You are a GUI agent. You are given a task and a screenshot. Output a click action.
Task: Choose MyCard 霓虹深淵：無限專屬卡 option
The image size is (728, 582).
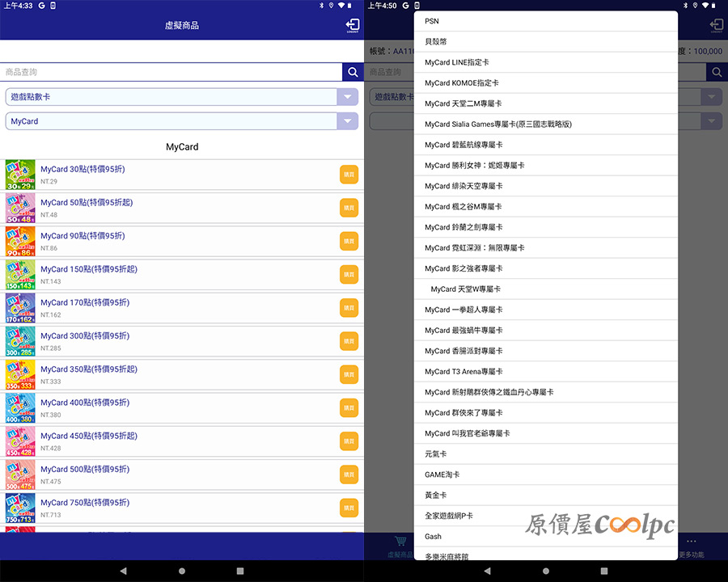[x=545, y=248]
